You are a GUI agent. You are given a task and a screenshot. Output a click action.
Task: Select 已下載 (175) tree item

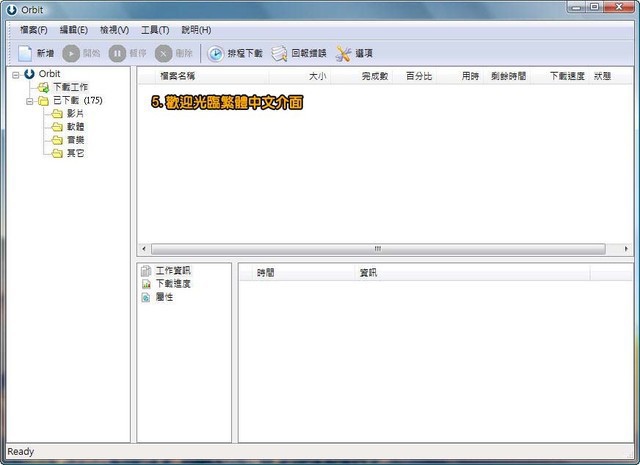[x=78, y=100]
